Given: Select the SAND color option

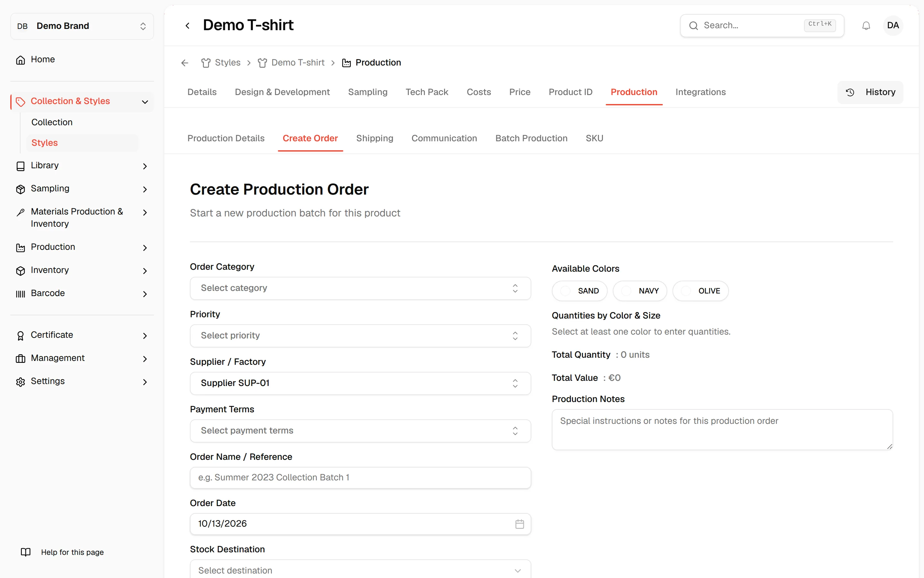Looking at the screenshot, I should (x=579, y=291).
